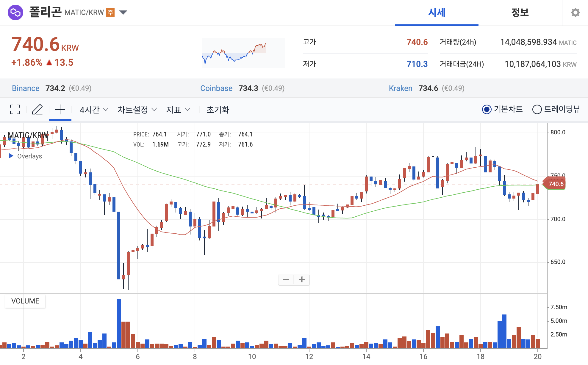Open the settings gear icon

pyautogui.click(x=575, y=12)
